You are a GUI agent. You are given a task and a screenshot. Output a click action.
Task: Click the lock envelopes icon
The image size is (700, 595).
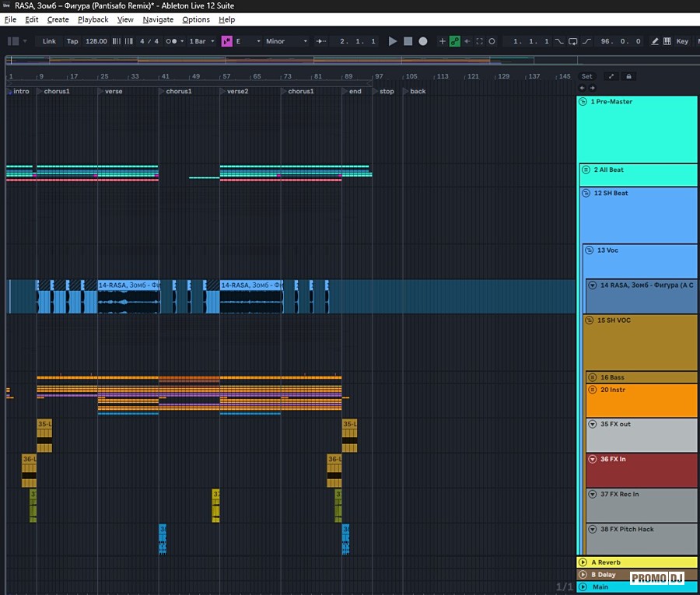[x=628, y=76]
